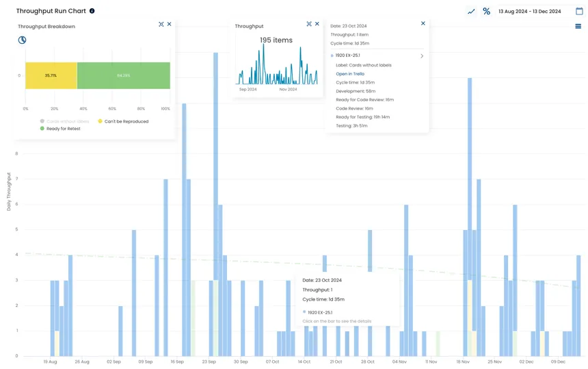The image size is (588, 369).
Task: Click 'Click on the bar to see the details'
Action: [337, 321]
